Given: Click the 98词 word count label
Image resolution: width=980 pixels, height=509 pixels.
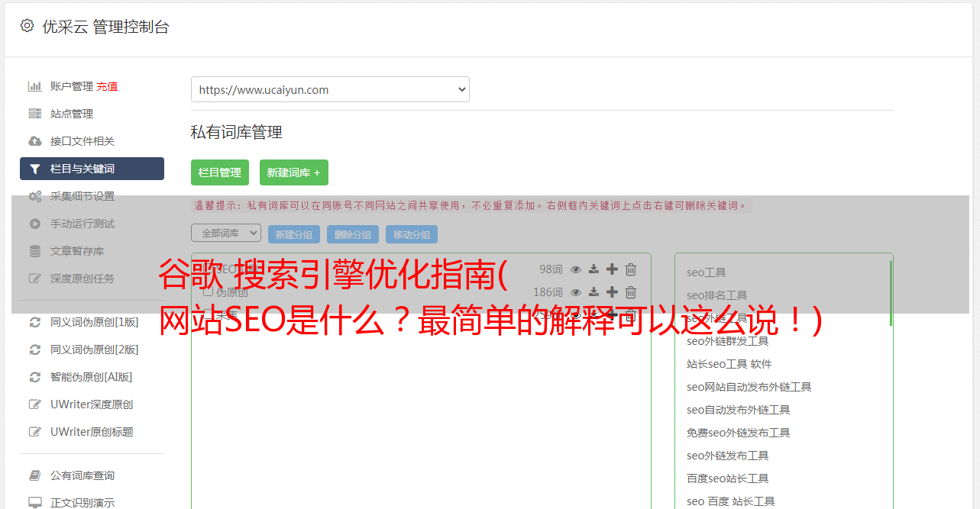Looking at the screenshot, I should click(551, 269).
